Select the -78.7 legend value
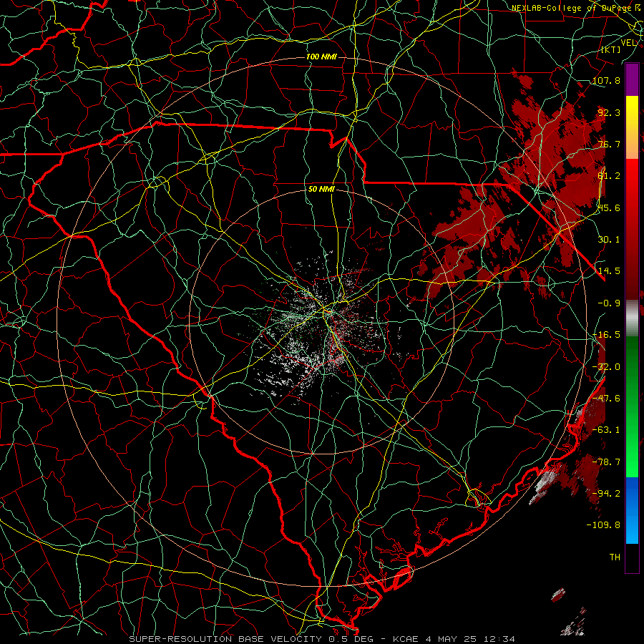 (606, 462)
